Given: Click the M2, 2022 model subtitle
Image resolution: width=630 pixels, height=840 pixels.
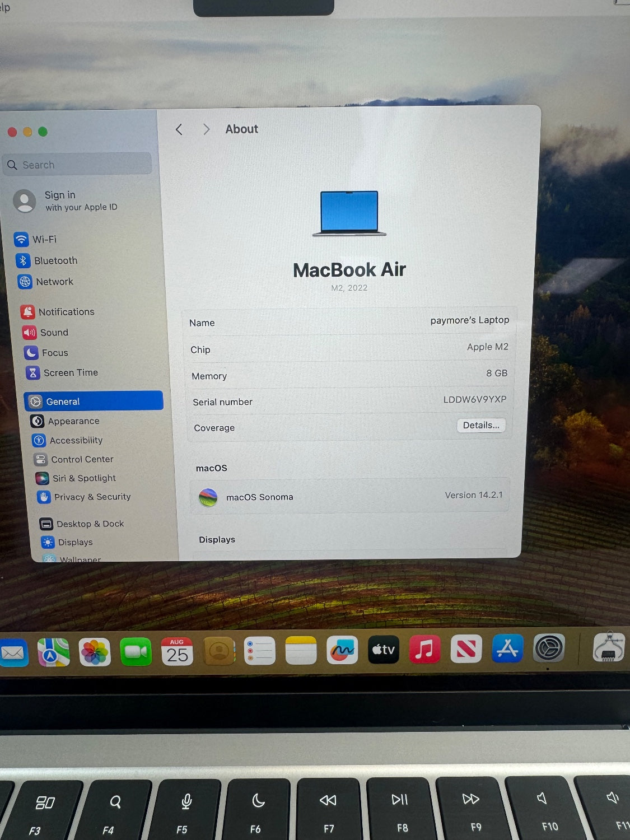Looking at the screenshot, I should [x=349, y=288].
